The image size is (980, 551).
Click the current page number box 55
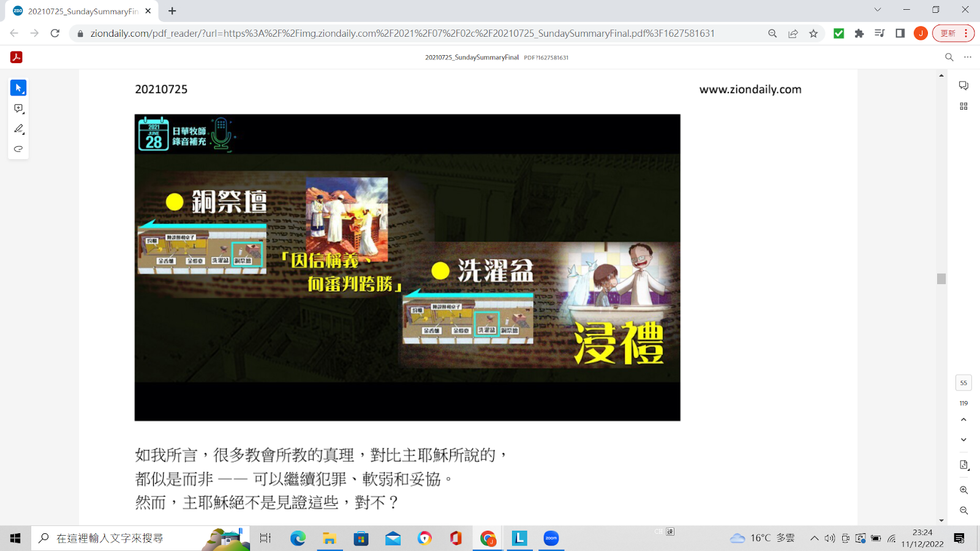[963, 383]
